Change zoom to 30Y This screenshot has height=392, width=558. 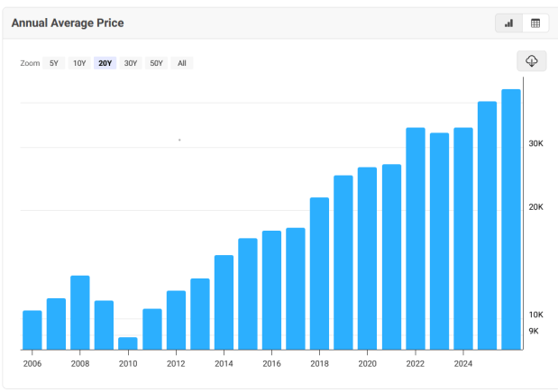pyautogui.click(x=131, y=63)
